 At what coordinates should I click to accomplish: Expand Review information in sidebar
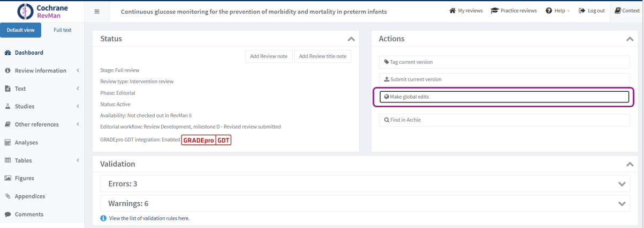pyautogui.click(x=41, y=71)
